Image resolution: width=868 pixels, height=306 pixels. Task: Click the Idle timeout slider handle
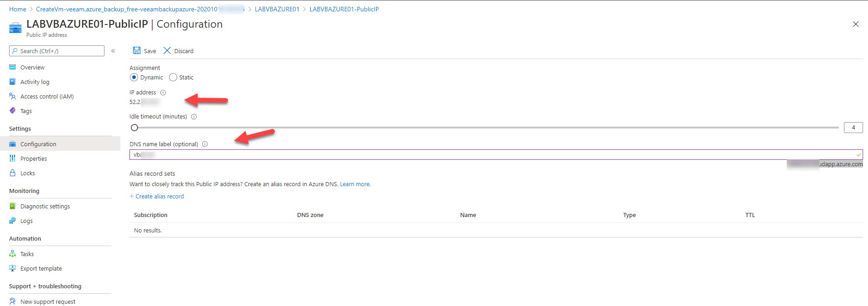click(134, 128)
